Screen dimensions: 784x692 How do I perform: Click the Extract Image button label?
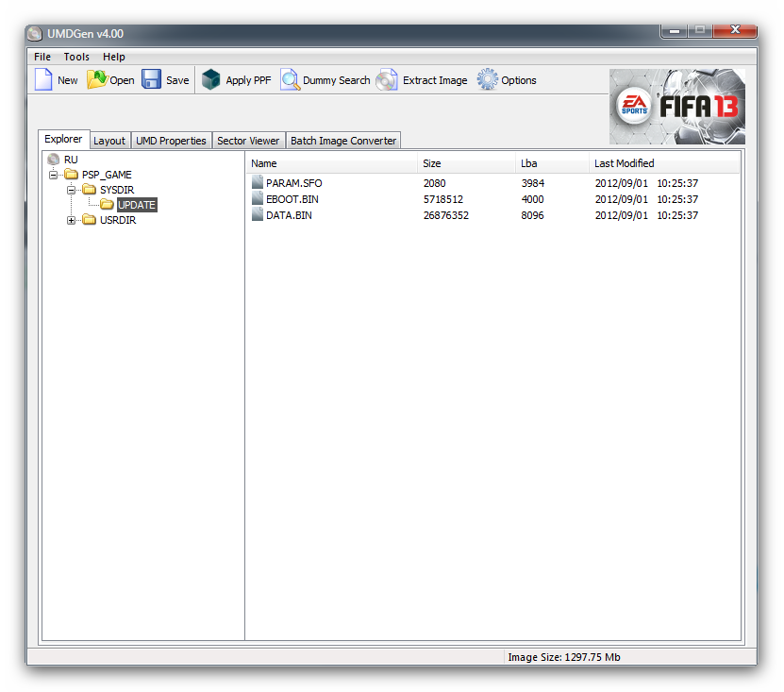pos(435,80)
